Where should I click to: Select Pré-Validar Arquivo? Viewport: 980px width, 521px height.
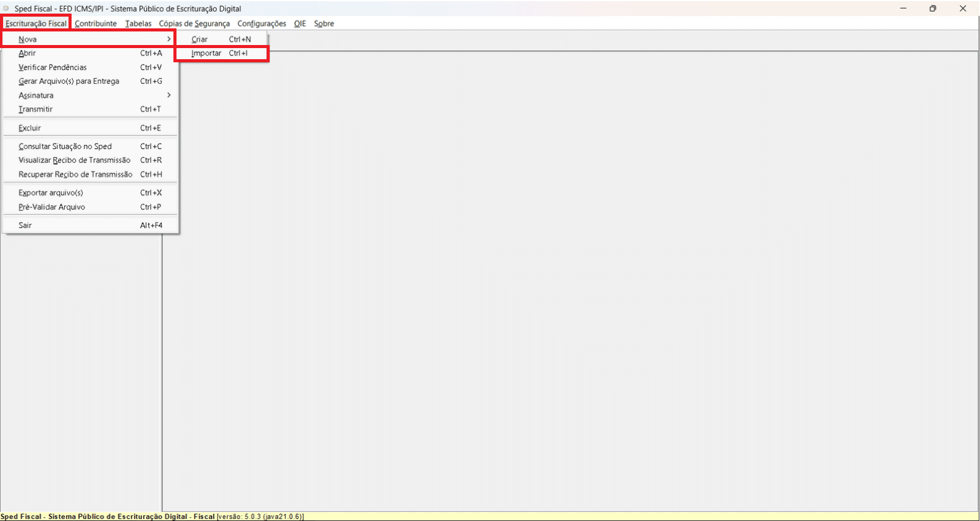pos(90,207)
